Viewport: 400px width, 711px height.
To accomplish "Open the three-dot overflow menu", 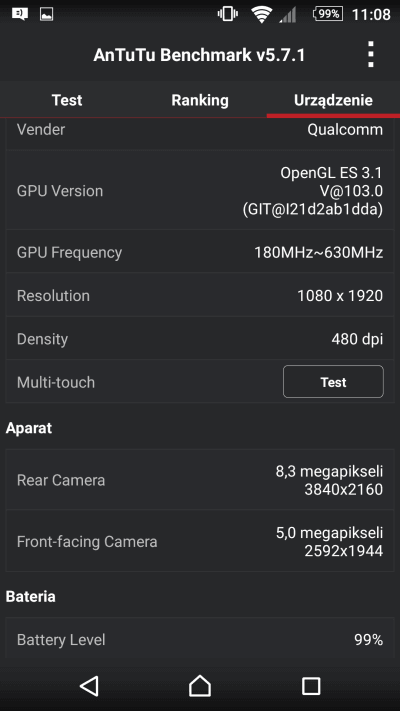I will coord(371,55).
